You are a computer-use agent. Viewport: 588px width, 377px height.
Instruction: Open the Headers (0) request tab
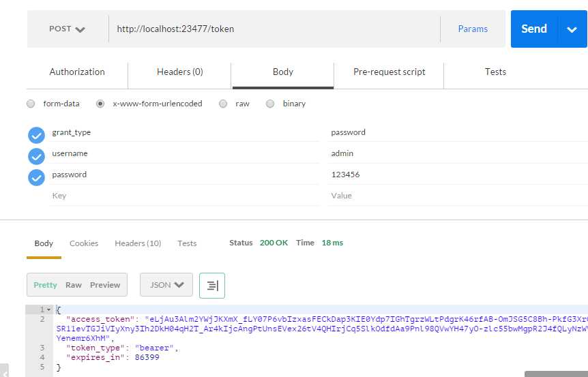click(x=179, y=72)
